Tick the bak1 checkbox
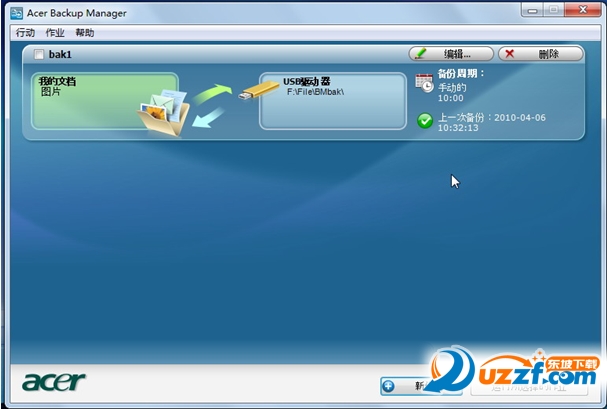Viewport: 607px width, 409px height. [x=39, y=54]
